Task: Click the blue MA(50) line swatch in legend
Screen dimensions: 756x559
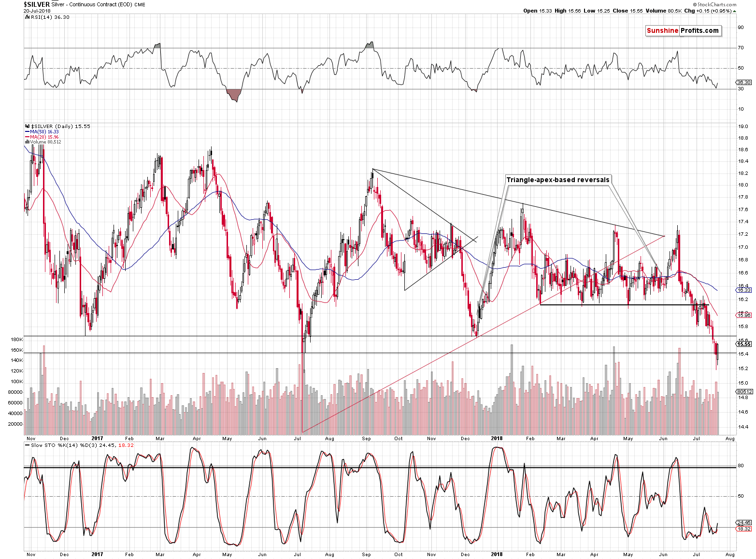Action: pyautogui.click(x=27, y=132)
